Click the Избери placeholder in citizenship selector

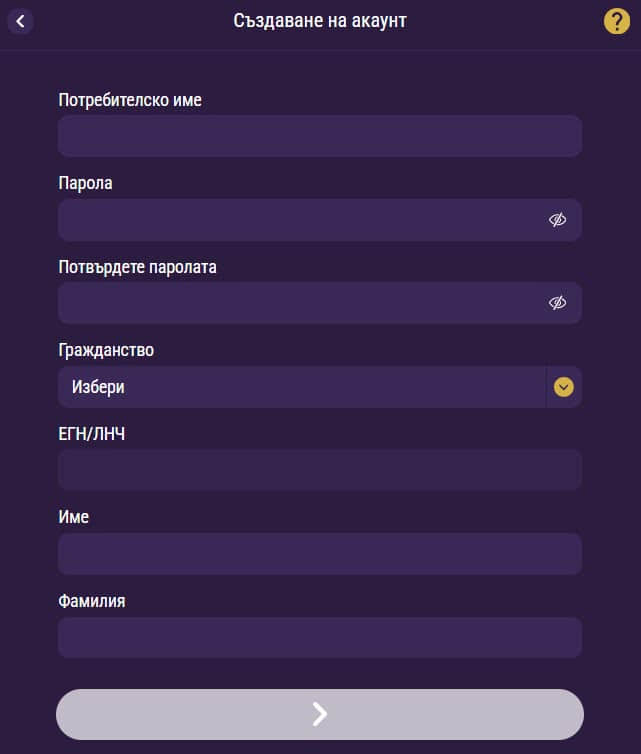pos(98,387)
